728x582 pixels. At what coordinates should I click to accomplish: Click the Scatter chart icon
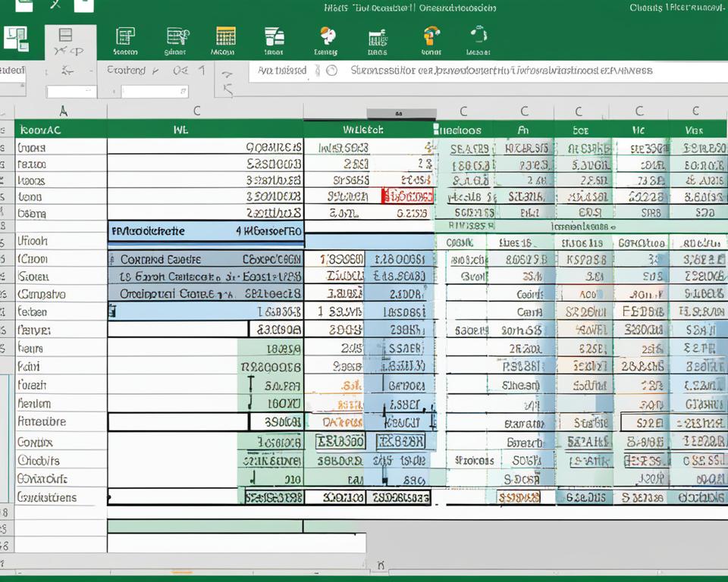coord(479,38)
